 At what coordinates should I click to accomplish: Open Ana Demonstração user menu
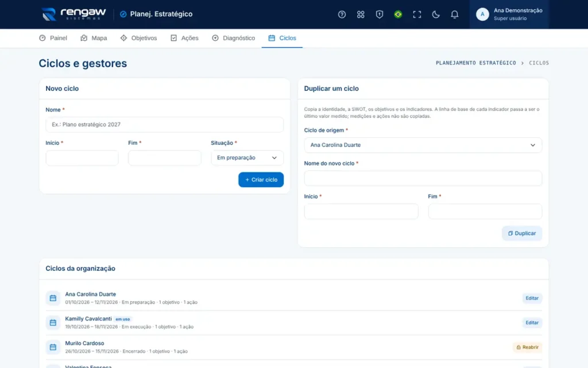click(x=509, y=14)
